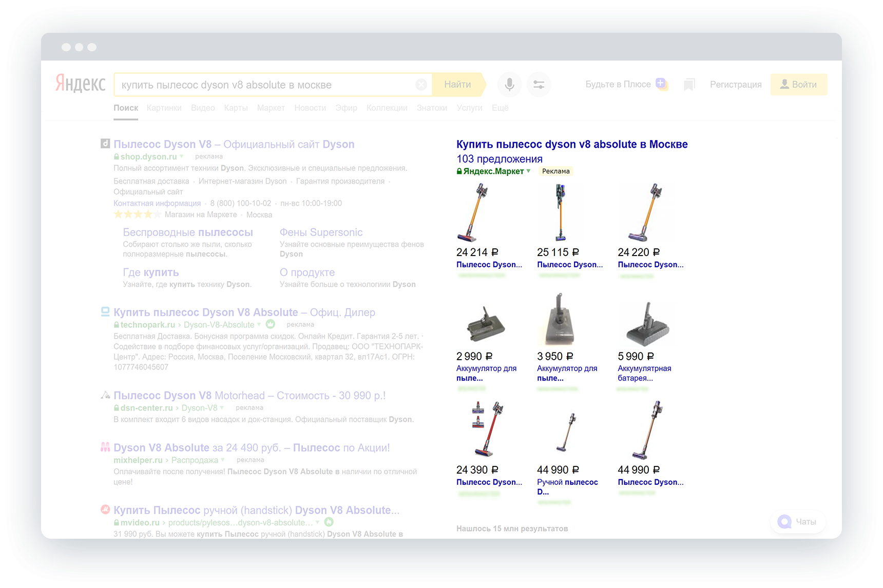This screenshot has height=588, width=883.
Task: Open battery thumbnail priced 2 990 ₽
Action: point(486,323)
